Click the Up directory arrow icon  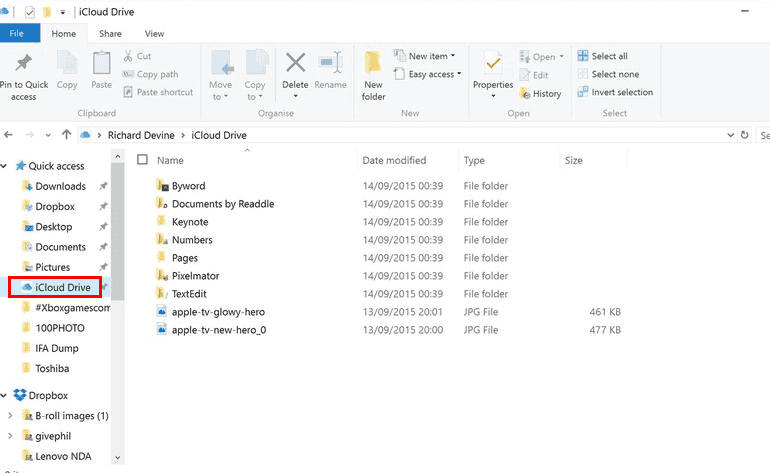66,134
